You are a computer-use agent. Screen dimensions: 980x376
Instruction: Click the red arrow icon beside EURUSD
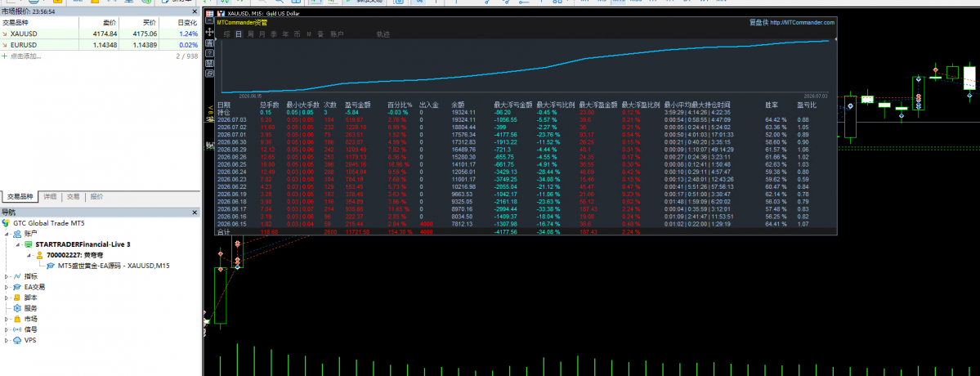(x=6, y=45)
